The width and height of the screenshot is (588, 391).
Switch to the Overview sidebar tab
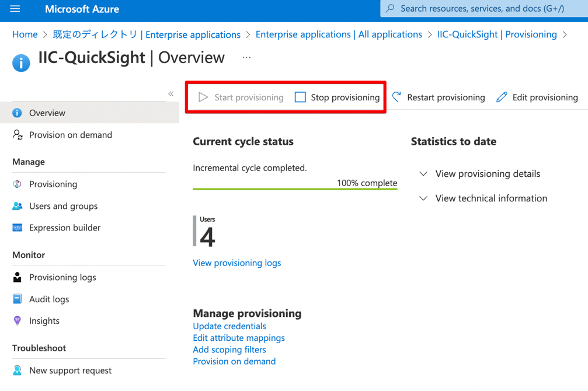pos(46,113)
